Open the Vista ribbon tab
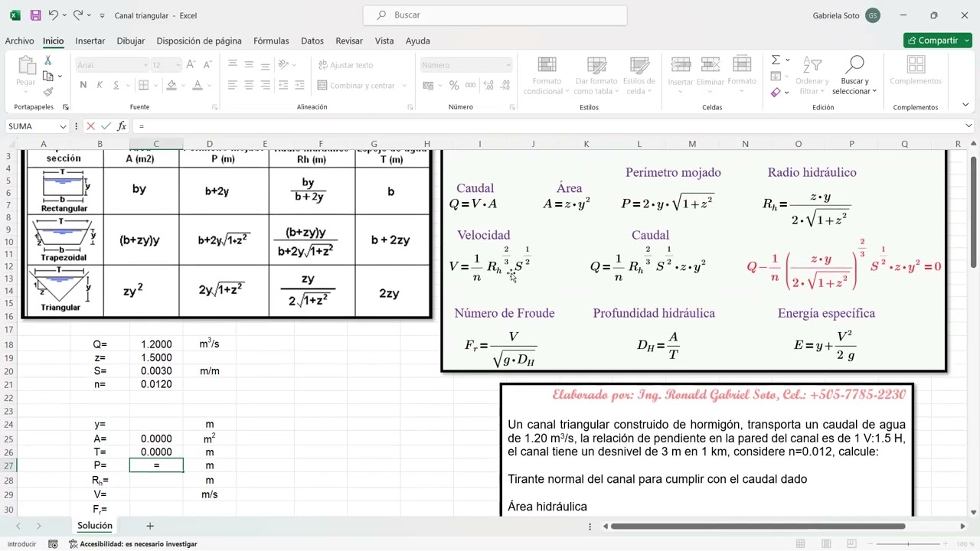Viewport: 980px width, 551px height. 384,41
